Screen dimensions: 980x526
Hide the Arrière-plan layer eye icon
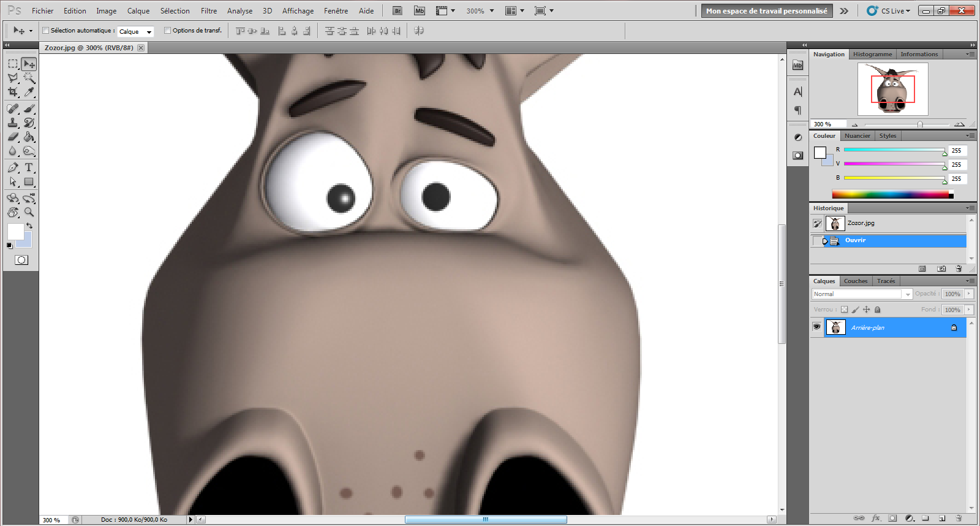pos(816,327)
